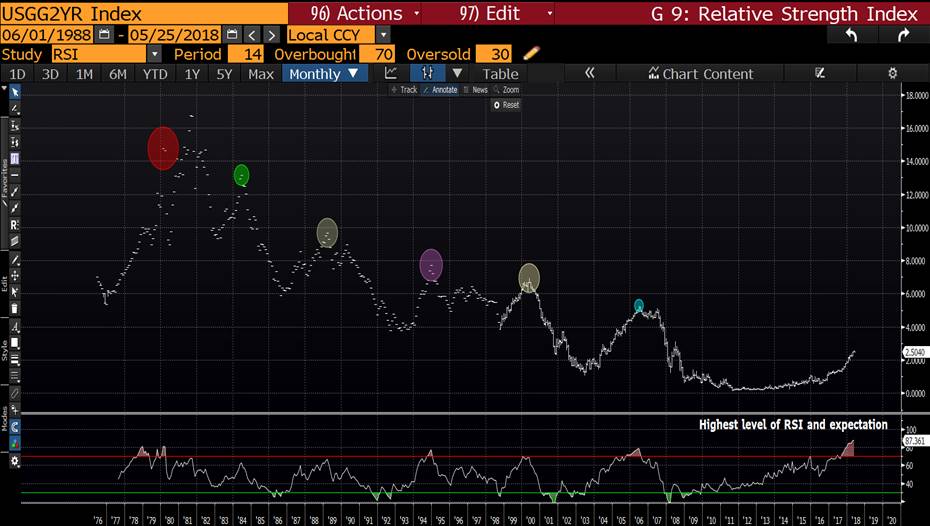Switch to line chart type icon

391,74
